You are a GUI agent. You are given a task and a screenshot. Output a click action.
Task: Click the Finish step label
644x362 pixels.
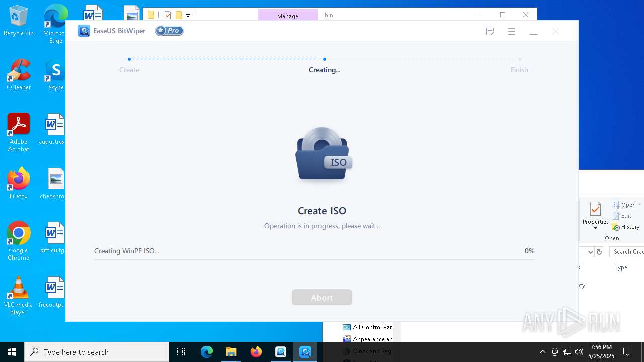tap(519, 70)
